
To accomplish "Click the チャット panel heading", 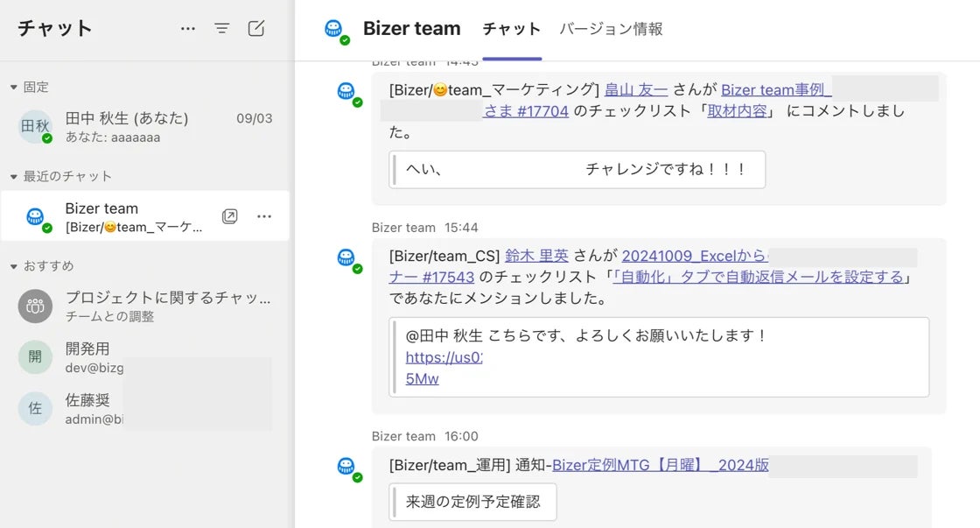I will [x=55, y=28].
